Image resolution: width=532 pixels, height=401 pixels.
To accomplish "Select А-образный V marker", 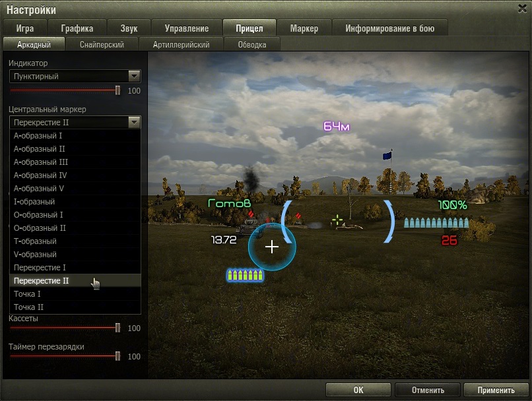I will (75, 189).
